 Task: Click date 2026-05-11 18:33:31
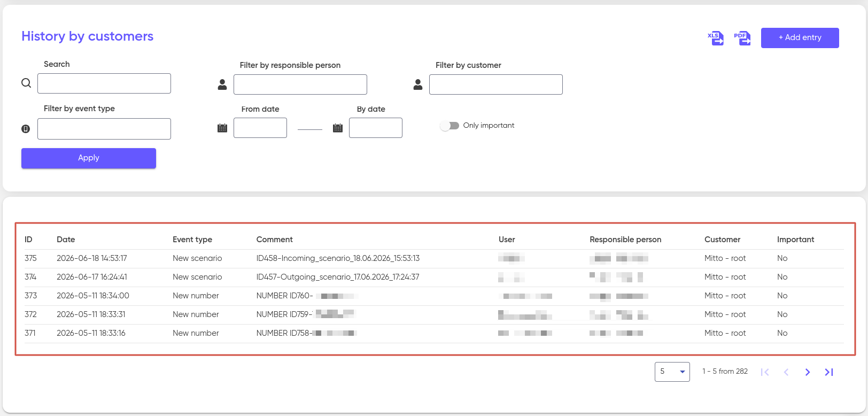pyautogui.click(x=91, y=314)
